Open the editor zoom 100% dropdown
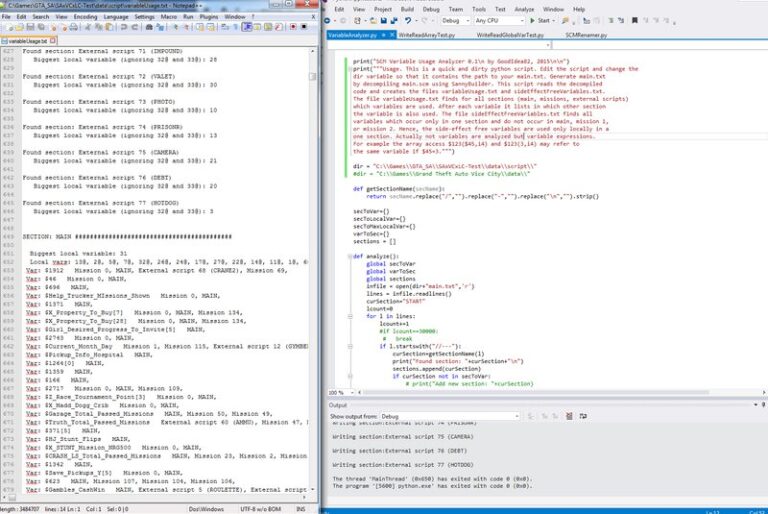 click(338, 393)
